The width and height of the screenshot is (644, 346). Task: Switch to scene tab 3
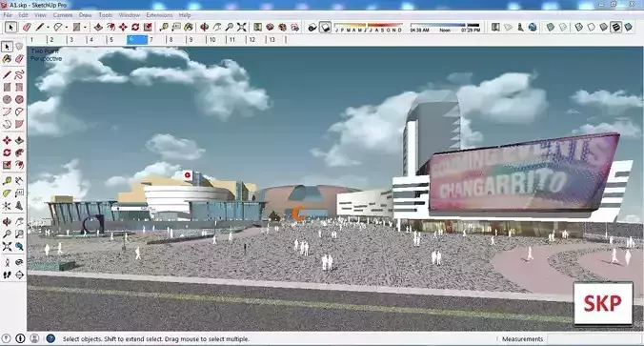click(x=76, y=40)
